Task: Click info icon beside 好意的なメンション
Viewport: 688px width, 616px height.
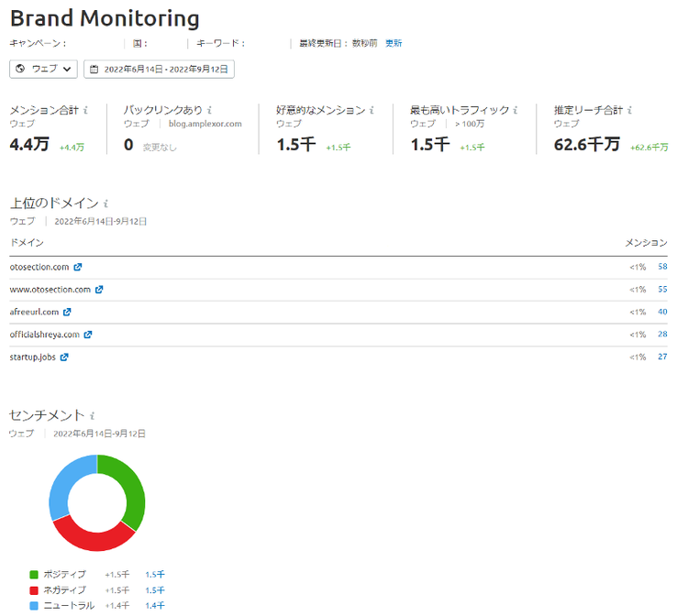Action: [372, 110]
